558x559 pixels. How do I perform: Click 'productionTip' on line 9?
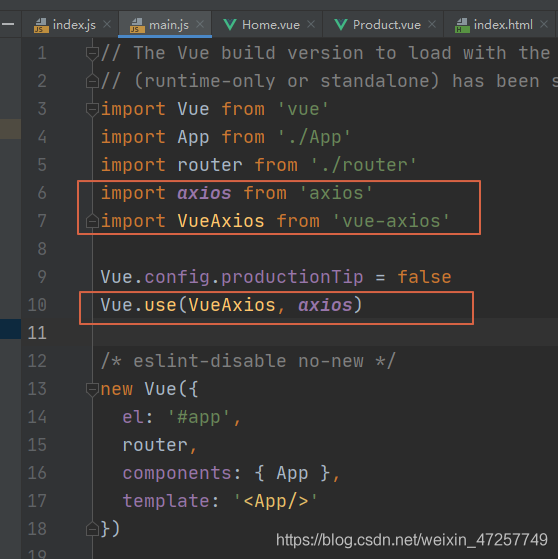pos(292,277)
